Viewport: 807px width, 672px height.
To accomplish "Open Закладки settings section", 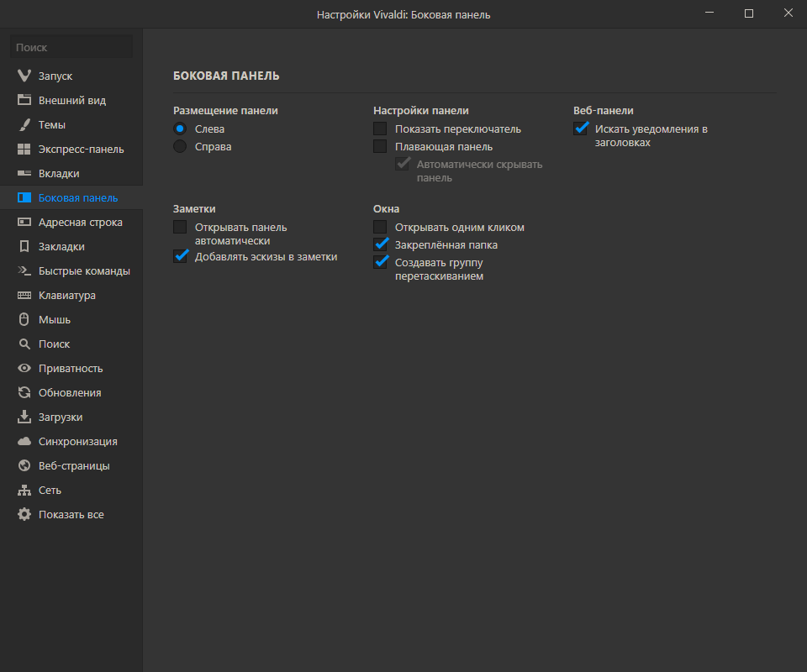I will coord(71,246).
